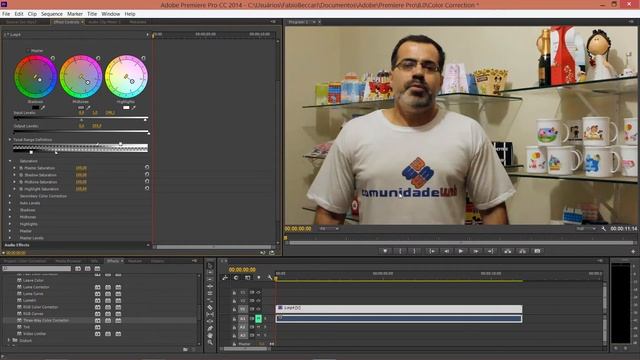Viewport: 640px width, 360px height.
Task: Toggle lock on audio track A1
Action: click(x=234, y=319)
